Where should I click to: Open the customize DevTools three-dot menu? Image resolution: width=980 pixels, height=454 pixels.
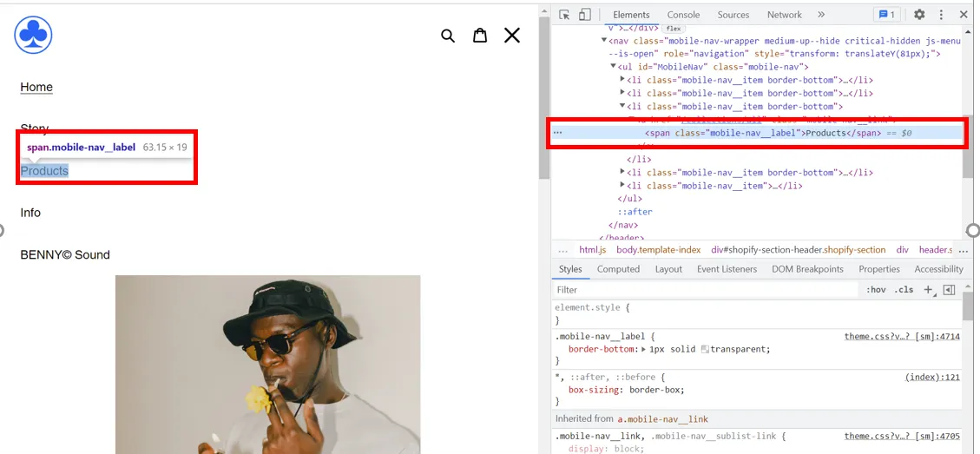click(x=941, y=15)
